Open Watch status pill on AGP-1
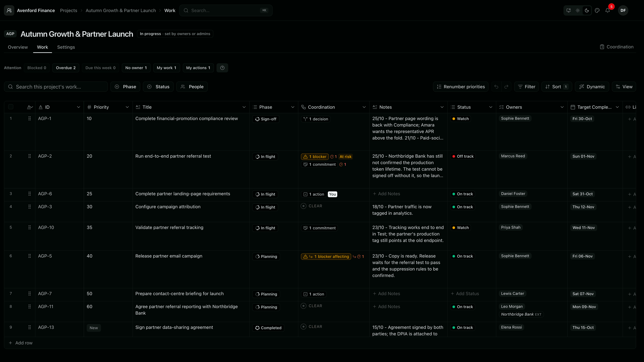The height and width of the screenshot is (362, 644). click(x=460, y=119)
